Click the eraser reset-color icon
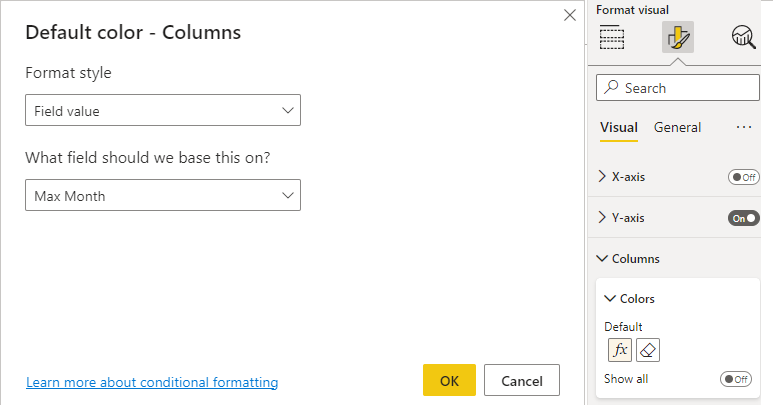Screen dimensions: 773x405 (x=648, y=350)
